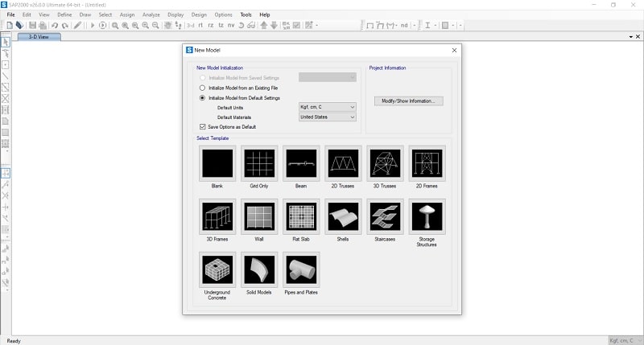Open the Default Units dropdown

coord(327,107)
